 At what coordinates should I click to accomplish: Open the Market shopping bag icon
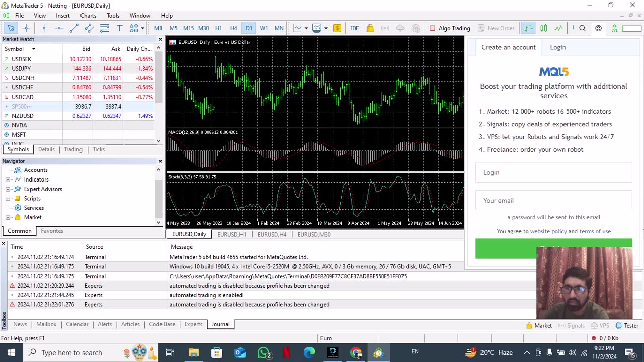point(370,28)
